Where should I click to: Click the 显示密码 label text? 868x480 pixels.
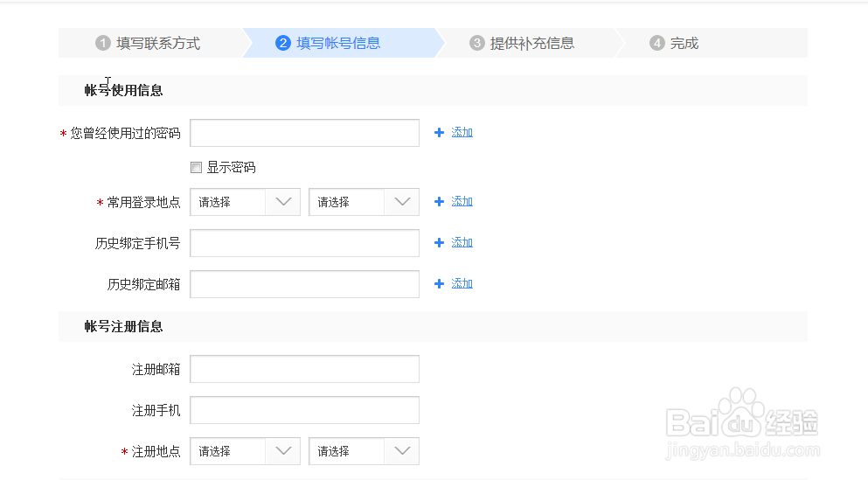(231, 167)
